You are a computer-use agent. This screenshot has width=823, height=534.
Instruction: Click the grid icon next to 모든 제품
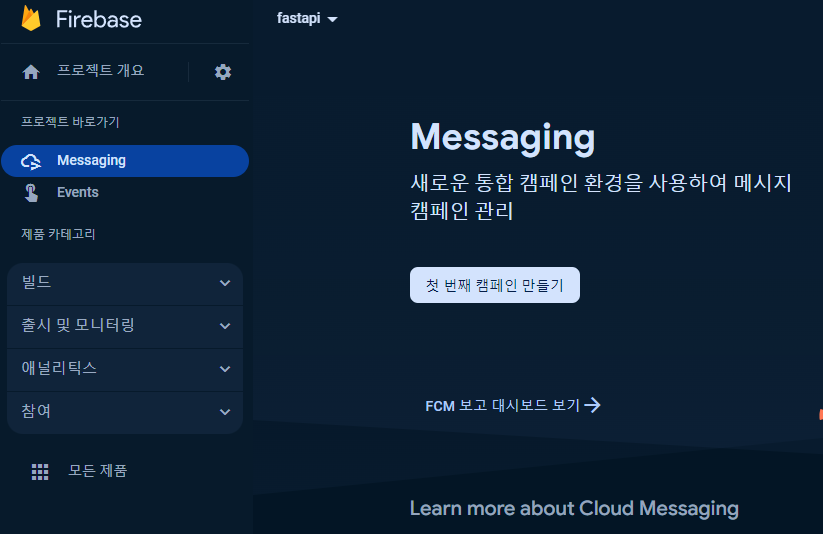point(40,472)
